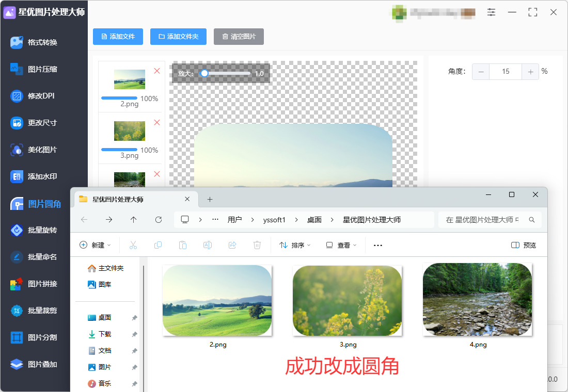This screenshot has height=392, width=568.
Task: Click 清空图片 clear images button
Action: pos(239,37)
